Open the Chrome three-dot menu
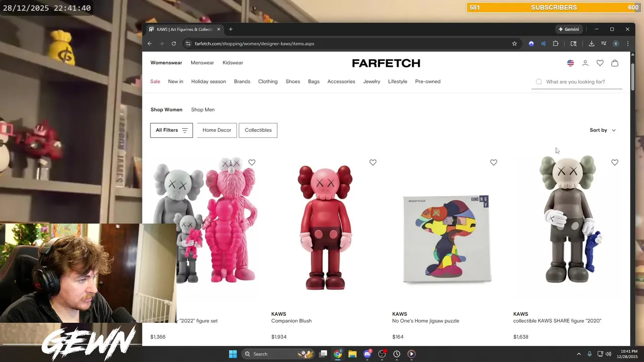 (x=627, y=44)
